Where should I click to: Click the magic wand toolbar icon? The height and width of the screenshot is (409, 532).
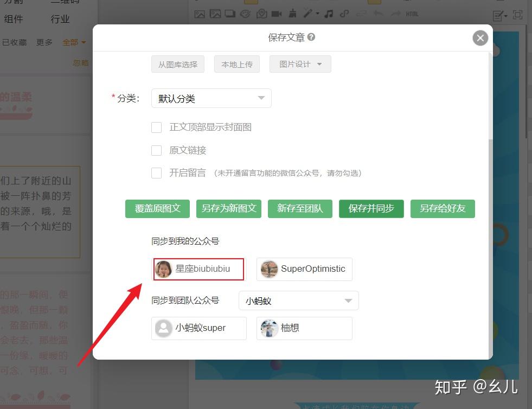(307, 14)
